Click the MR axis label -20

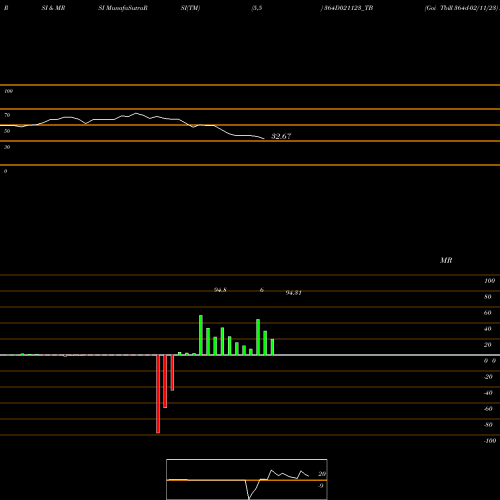[488, 377]
